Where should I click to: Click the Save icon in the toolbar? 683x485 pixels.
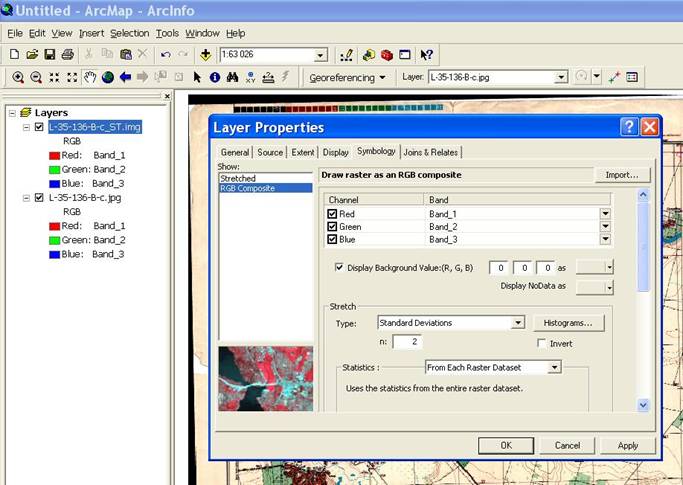pos(50,54)
